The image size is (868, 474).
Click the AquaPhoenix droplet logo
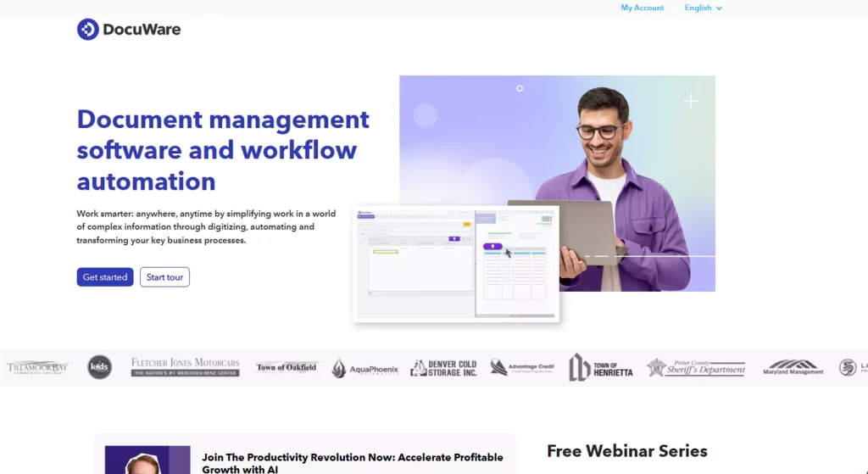point(339,368)
